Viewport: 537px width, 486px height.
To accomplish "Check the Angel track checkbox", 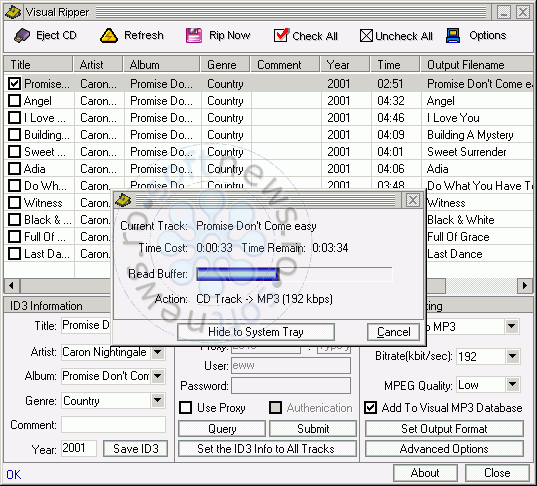I will pyautogui.click(x=14, y=100).
